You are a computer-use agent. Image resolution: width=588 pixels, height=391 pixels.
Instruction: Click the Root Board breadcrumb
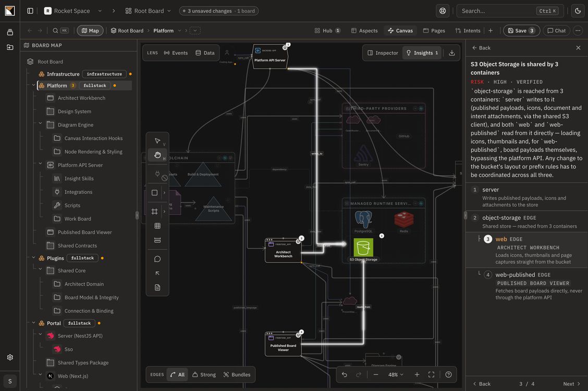click(x=127, y=30)
